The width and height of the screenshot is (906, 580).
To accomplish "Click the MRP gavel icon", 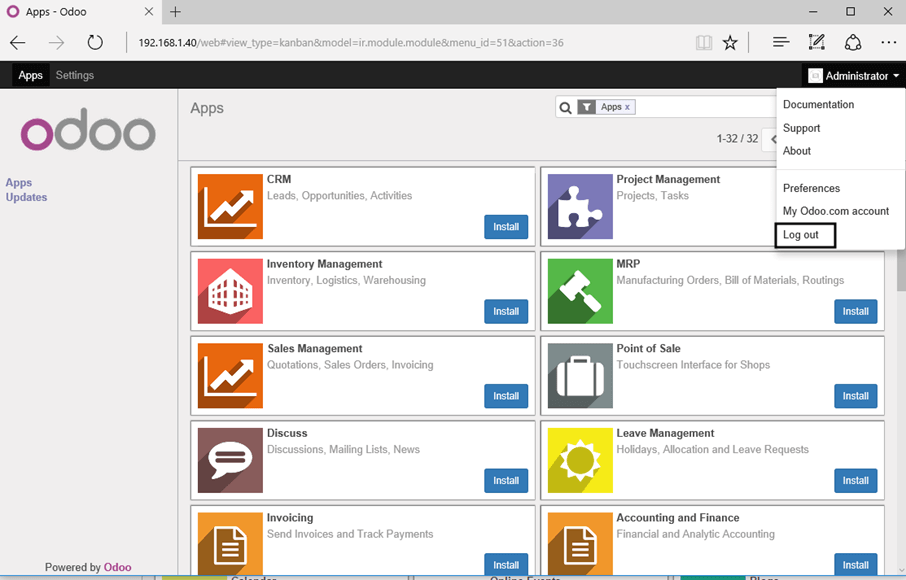I will [580, 291].
